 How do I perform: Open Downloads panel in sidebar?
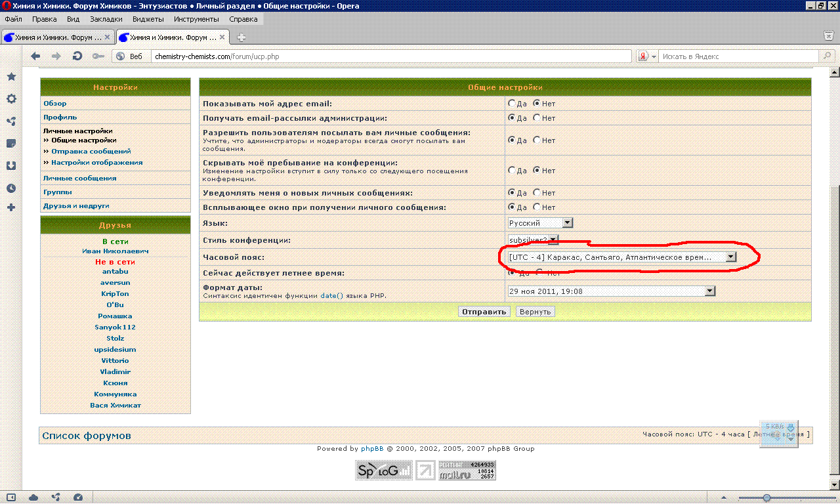(11, 166)
